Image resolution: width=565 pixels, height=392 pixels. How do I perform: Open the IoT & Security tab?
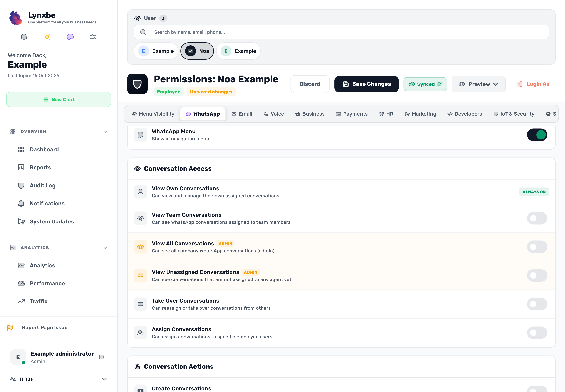[514, 114]
